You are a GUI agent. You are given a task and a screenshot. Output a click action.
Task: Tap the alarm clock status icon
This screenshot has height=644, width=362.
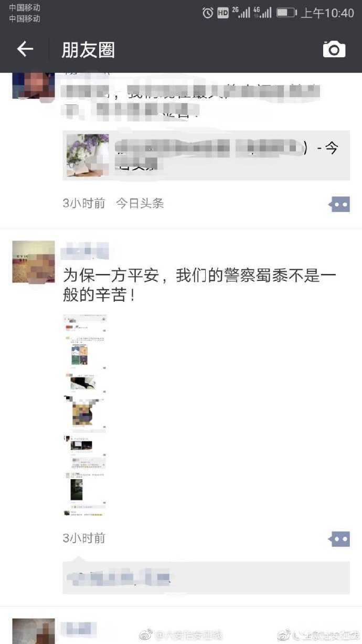click(x=208, y=13)
